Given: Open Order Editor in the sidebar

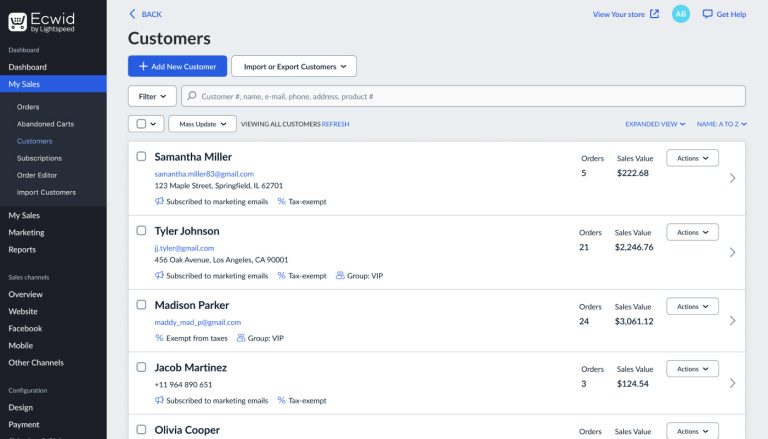Looking at the screenshot, I should [x=37, y=175].
